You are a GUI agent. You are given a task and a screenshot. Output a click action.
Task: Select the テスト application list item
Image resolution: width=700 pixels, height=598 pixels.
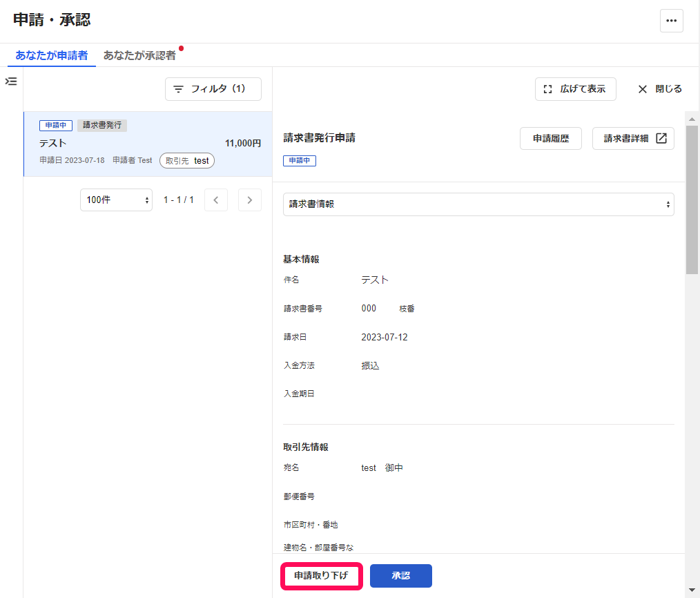point(148,144)
